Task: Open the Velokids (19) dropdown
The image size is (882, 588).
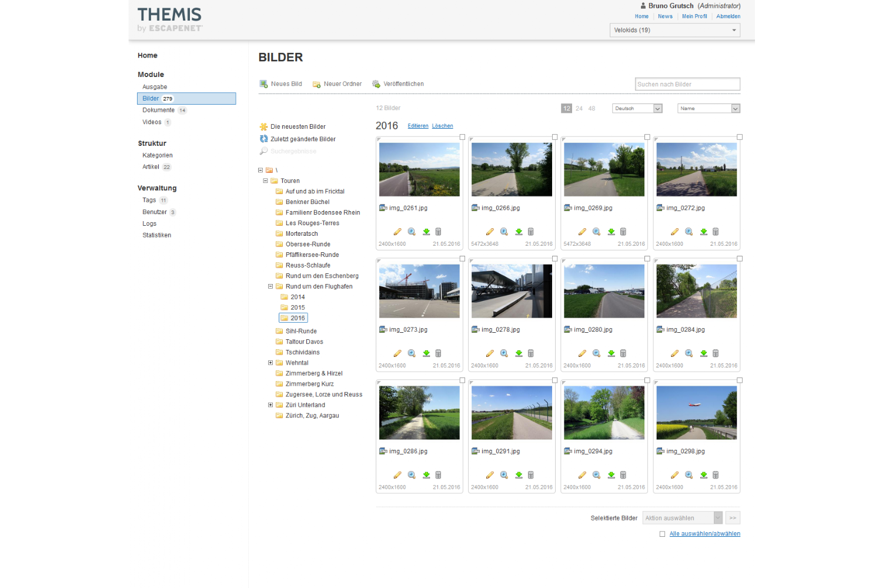Action: (x=674, y=30)
